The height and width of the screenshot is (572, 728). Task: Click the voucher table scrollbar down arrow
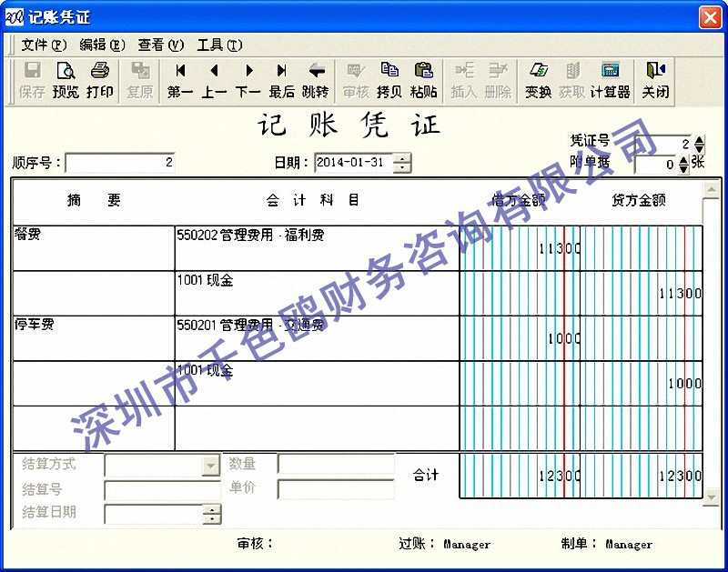[712, 497]
